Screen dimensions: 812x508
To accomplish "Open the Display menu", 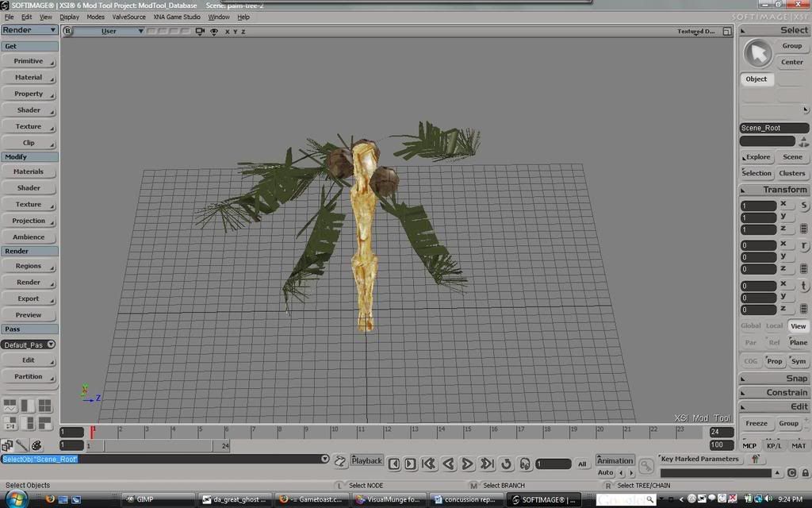I will point(70,17).
